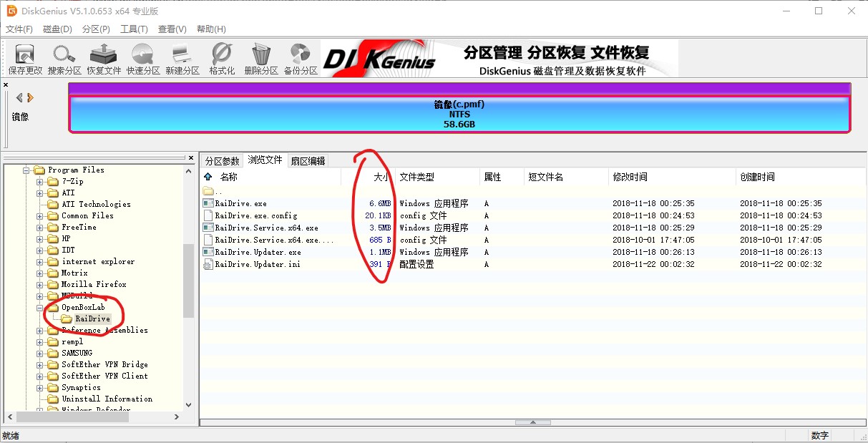This screenshot has height=443, width=868.
Task: Click the next disk right arrow
Action: [x=31, y=98]
